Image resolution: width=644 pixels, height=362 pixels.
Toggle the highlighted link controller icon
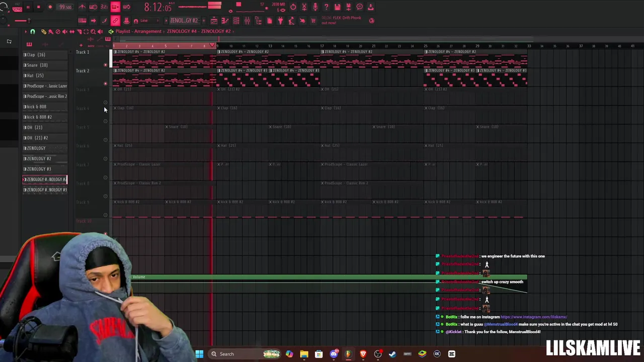[115, 21]
